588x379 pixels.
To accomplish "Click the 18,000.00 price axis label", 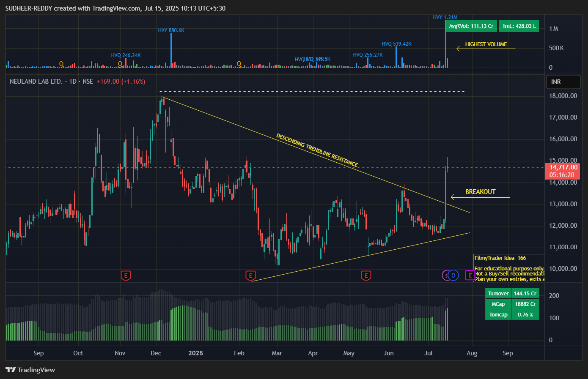I will point(563,96).
